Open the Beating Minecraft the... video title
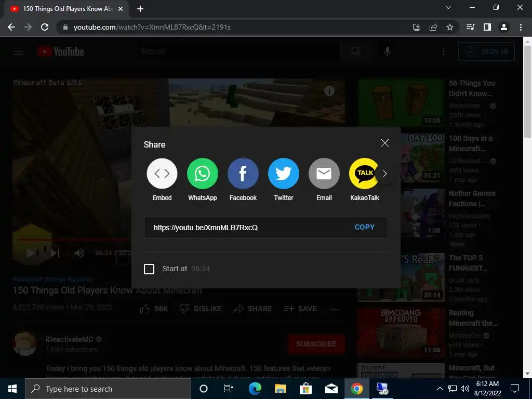Screen dimensions: 532x399 (473, 318)
